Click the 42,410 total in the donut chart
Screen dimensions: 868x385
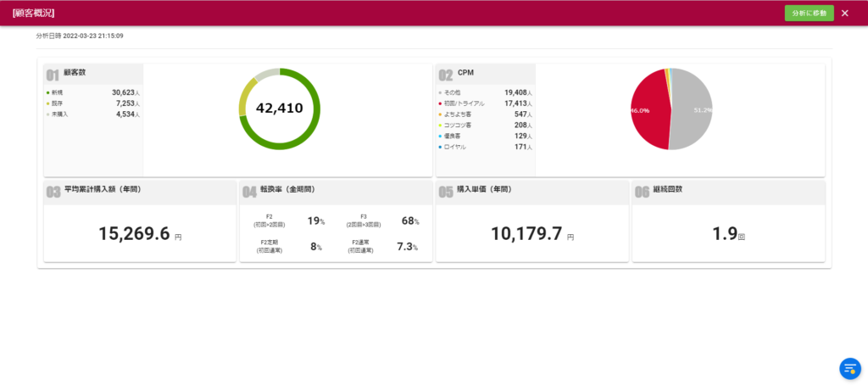coord(279,109)
